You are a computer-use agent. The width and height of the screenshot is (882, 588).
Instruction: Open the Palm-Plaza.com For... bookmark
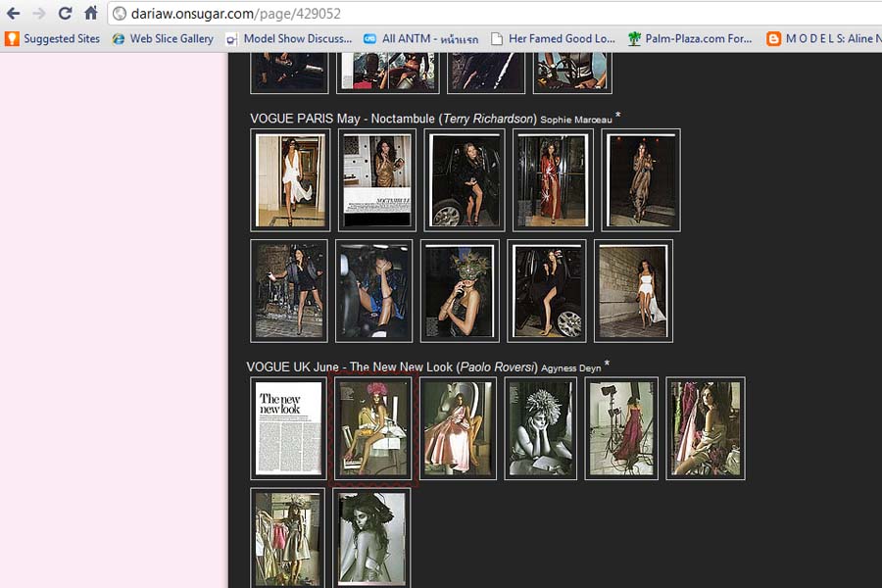click(x=690, y=39)
